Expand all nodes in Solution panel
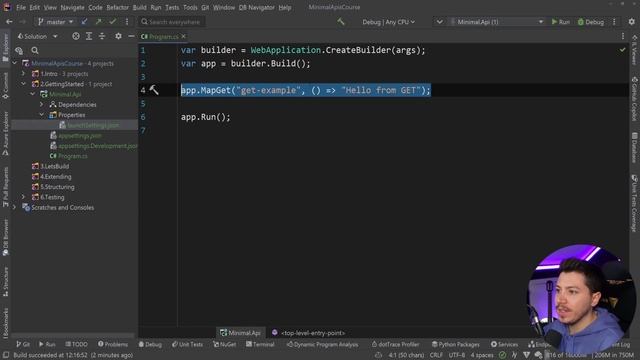 [89, 36]
